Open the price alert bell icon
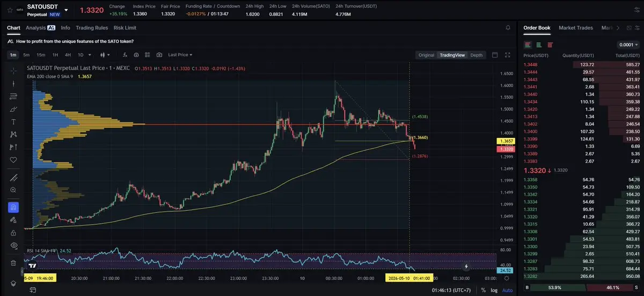Image resolution: width=644 pixels, height=296 pixels. click(x=508, y=27)
